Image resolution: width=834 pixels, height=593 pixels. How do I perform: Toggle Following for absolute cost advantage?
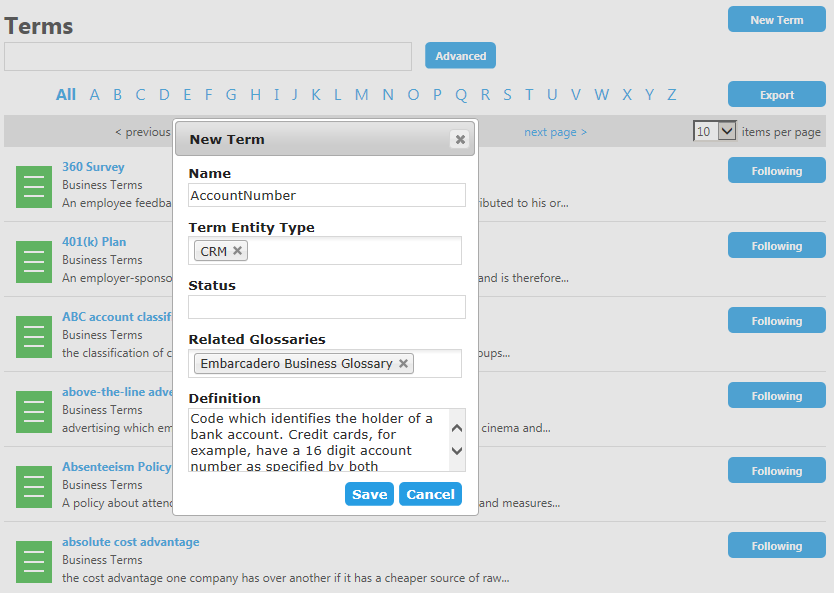coord(777,546)
